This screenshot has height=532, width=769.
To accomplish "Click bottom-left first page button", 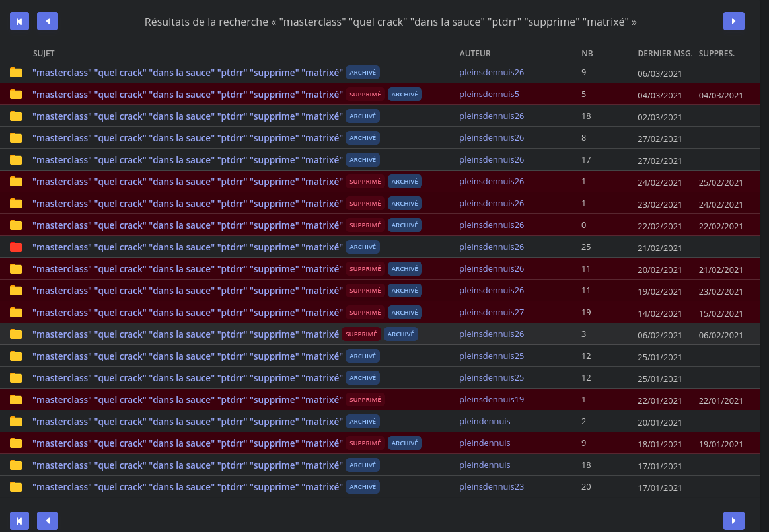I will (19, 521).
